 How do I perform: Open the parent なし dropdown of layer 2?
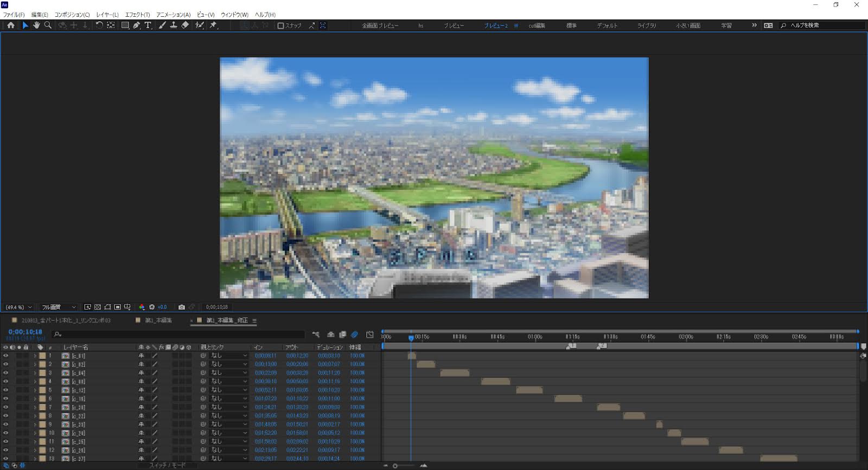tap(228, 364)
